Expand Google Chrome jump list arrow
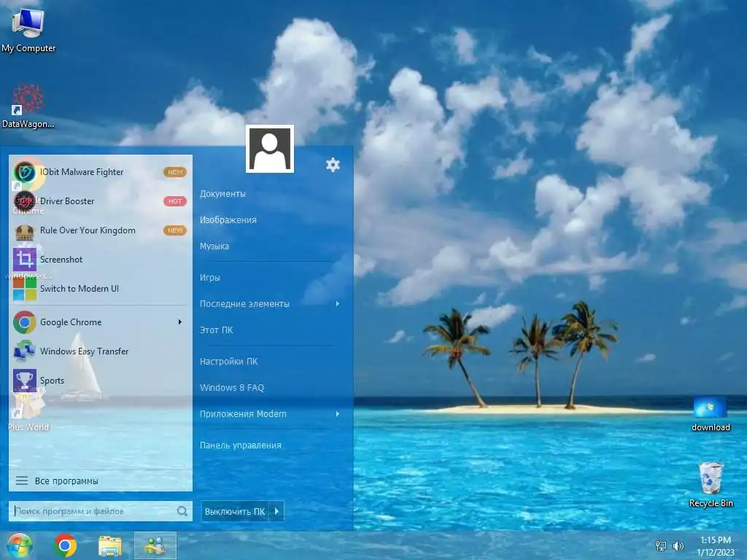747x560 pixels. (179, 322)
